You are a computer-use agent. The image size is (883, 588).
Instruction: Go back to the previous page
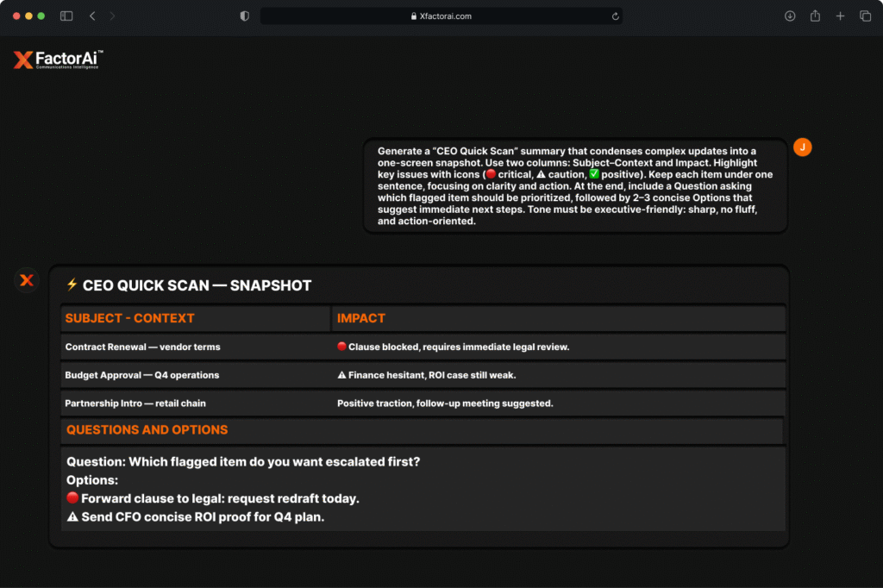coord(92,16)
